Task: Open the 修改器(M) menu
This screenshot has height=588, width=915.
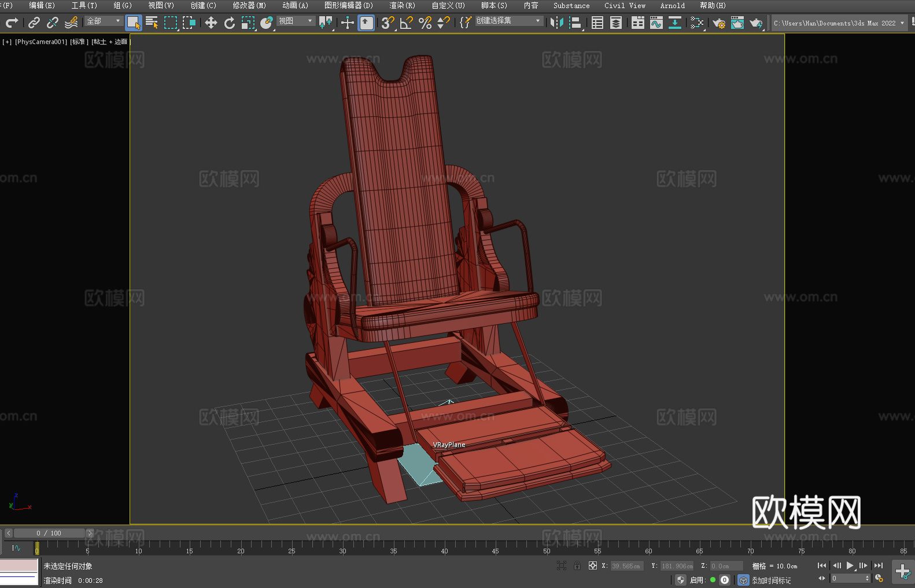Action: click(x=249, y=5)
